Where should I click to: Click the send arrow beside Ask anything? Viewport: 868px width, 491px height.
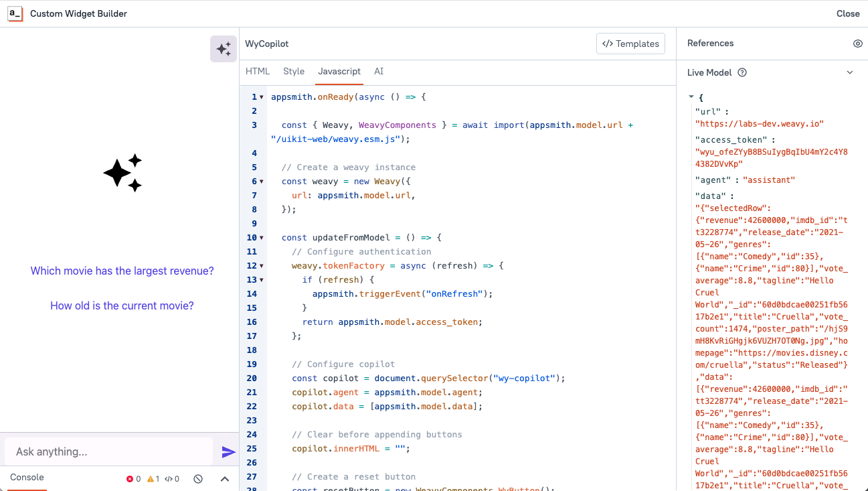229,452
